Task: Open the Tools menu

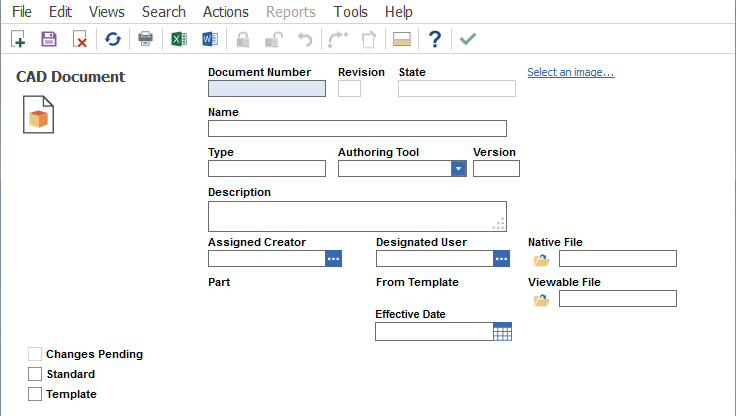Action: [x=350, y=12]
